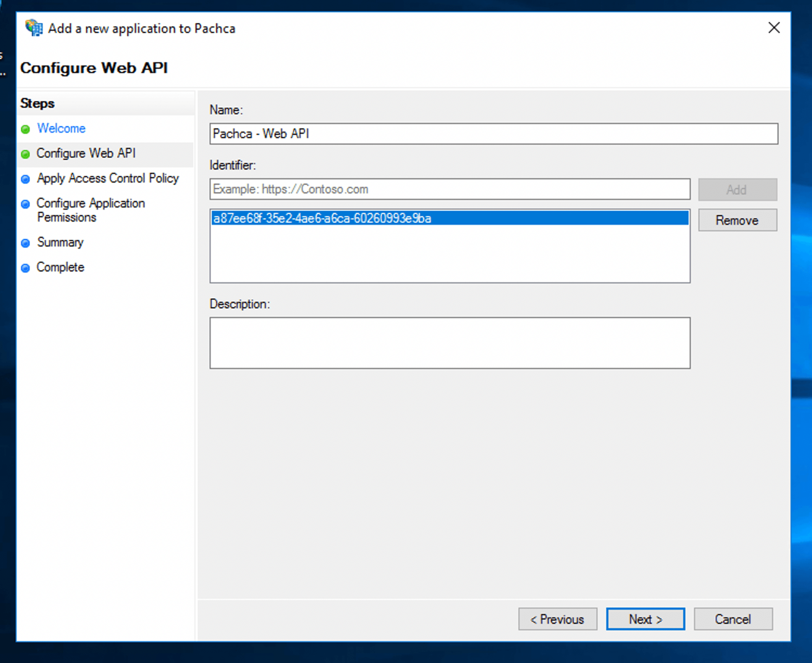This screenshot has height=663, width=812.
Task: Click the green bullet beside Configure Web API
Action: [26, 154]
